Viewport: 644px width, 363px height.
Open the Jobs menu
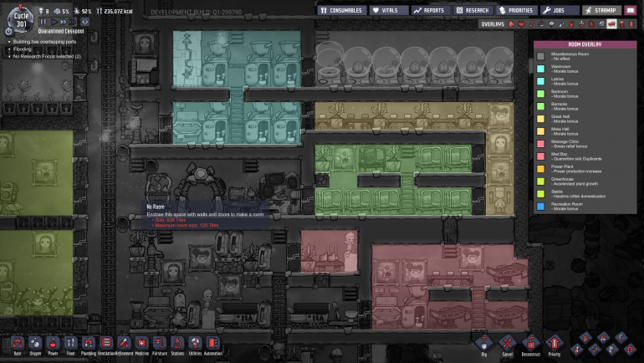560,10
